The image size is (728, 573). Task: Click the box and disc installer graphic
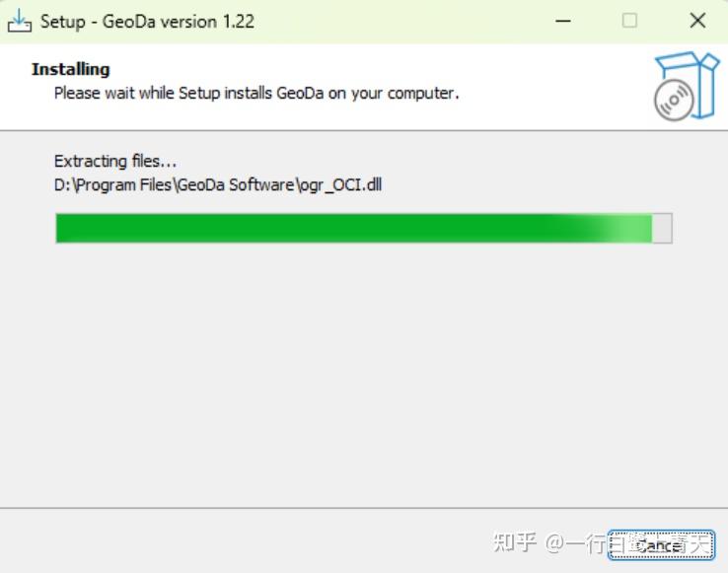pyautogui.click(x=686, y=87)
